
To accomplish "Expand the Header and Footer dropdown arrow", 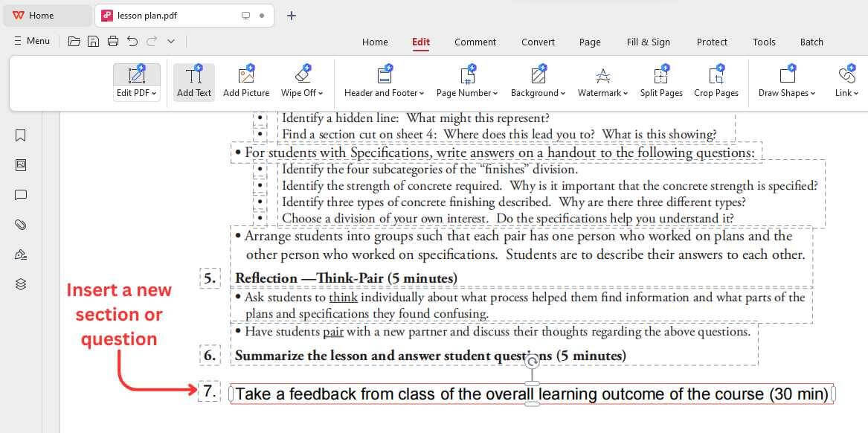I will (x=422, y=93).
